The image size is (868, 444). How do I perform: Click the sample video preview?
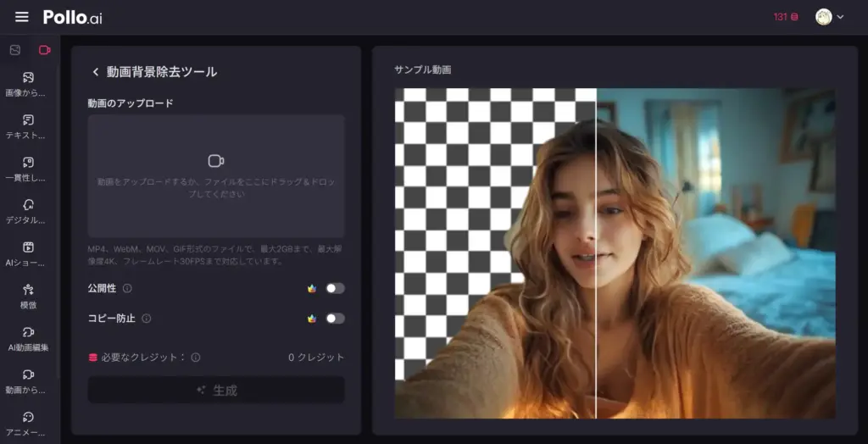pyautogui.click(x=615, y=253)
